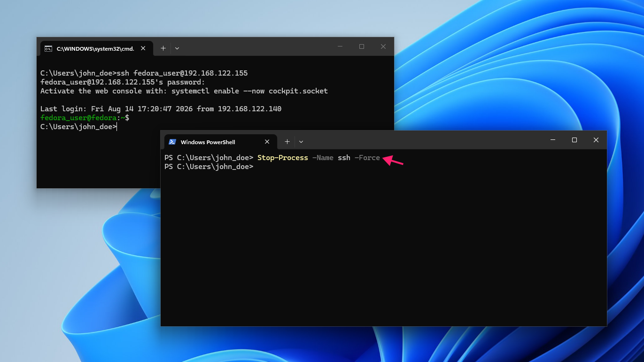The height and width of the screenshot is (362, 644).
Task: Expand the profile dropdown in the Command Prompt window
Action: (x=177, y=48)
